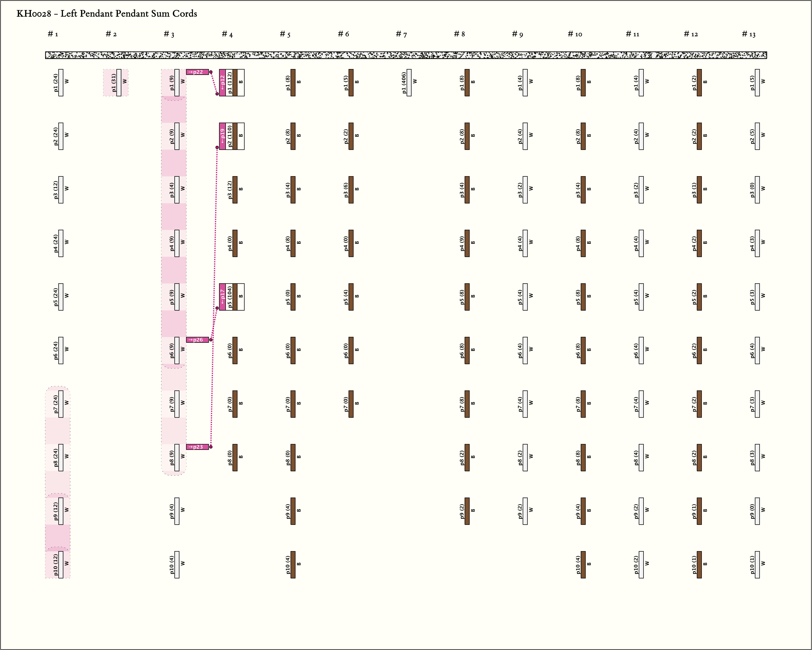The height and width of the screenshot is (650, 812).
Task: Click the p10 (12) cord in group 1
Action: pos(61,565)
